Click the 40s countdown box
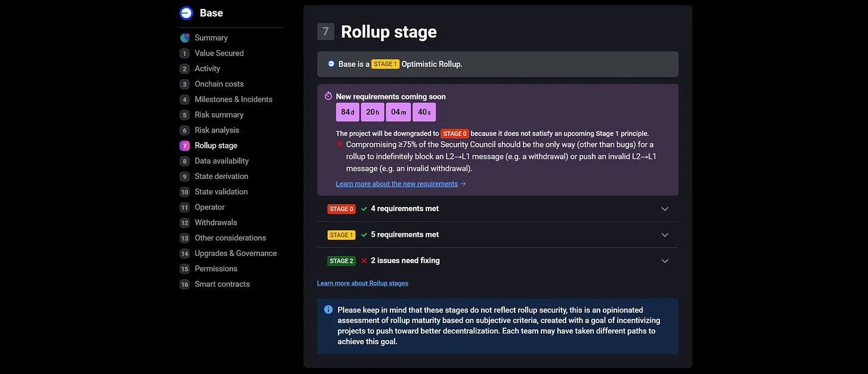The width and height of the screenshot is (868, 374). [424, 112]
